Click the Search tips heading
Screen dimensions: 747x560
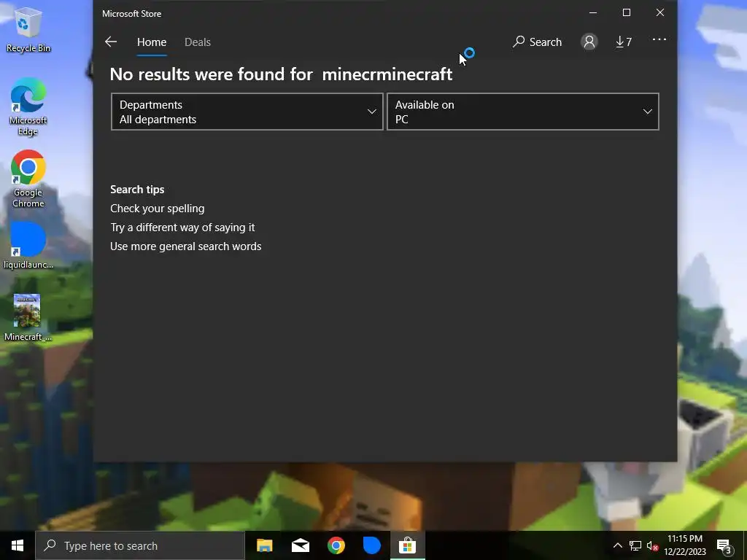(137, 189)
